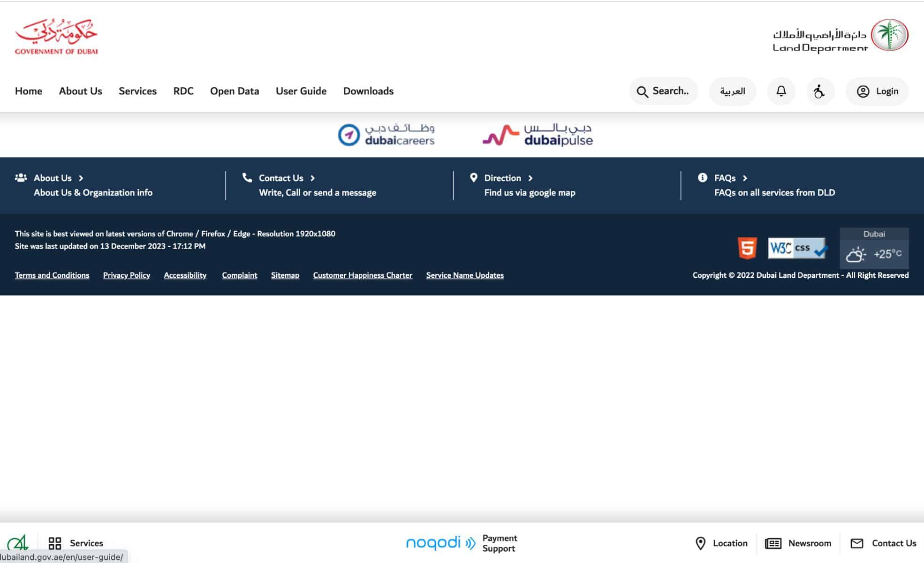This screenshot has width=924, height=563.
Task: Switch site language to العربية
Action: (x=732, y=91)
